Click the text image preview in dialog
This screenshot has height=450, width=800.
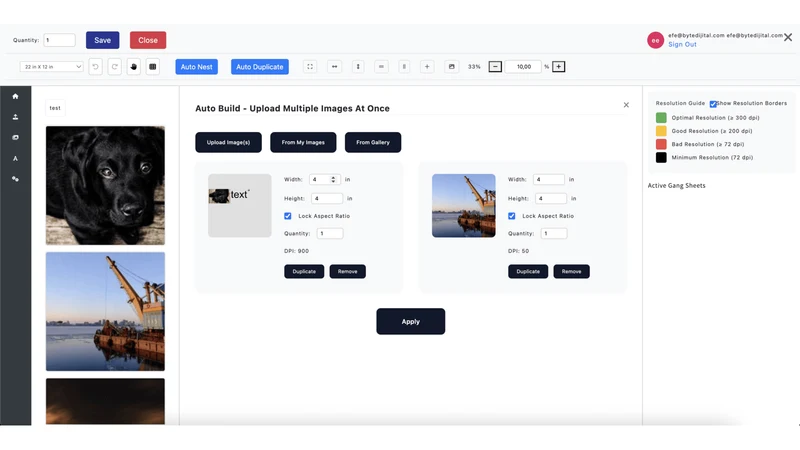pyautogui.click(x=240, y=206)
